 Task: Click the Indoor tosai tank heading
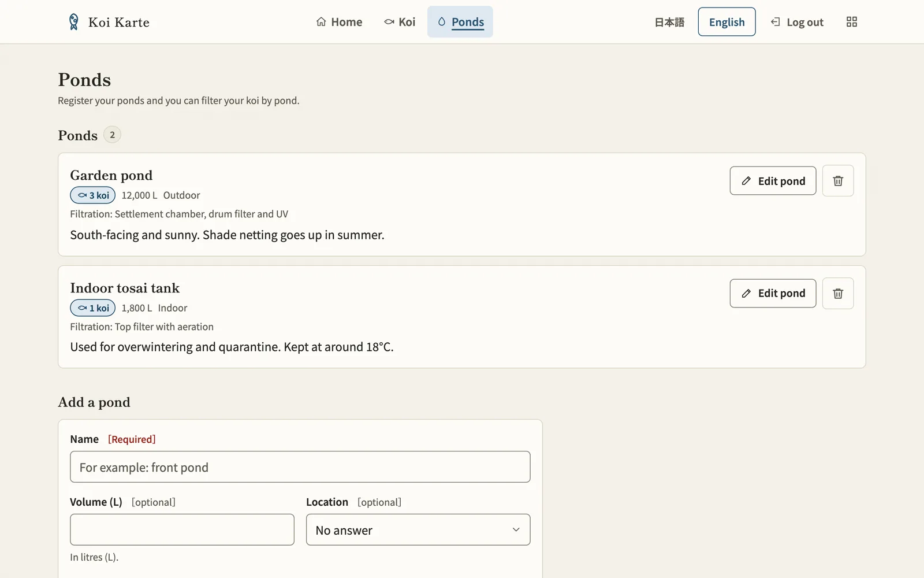[125, 288]
